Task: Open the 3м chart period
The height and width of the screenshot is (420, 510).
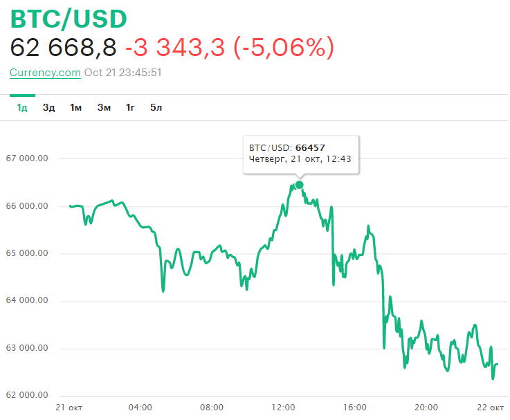Action: [x=104, y=107]
